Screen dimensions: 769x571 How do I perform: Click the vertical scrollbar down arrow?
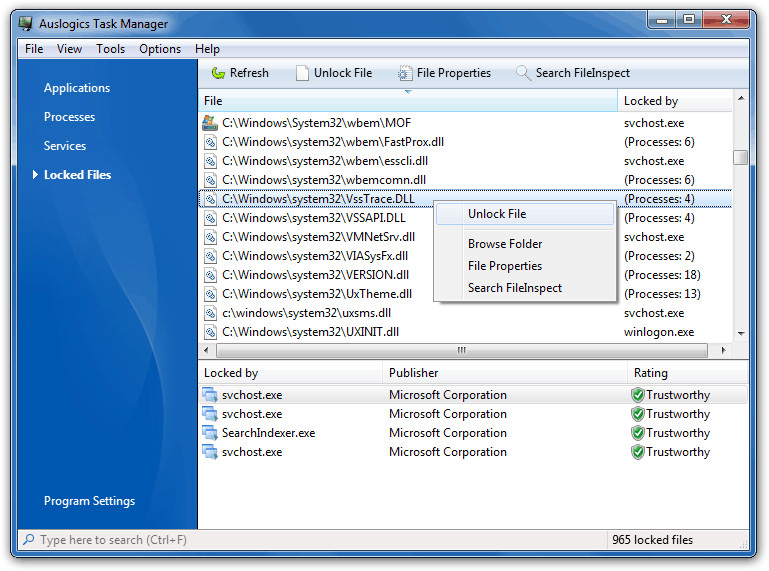tap(741, 334)
